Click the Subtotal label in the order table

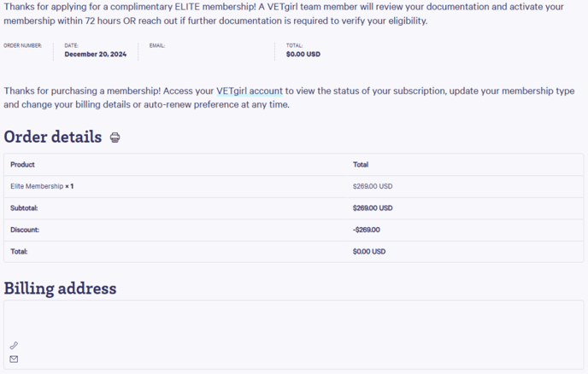coord(24,208)
